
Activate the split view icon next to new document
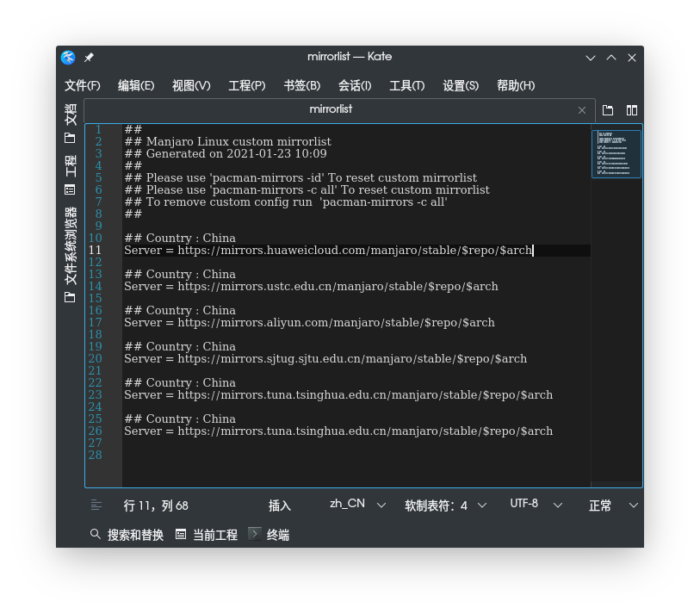(x=632, y=110)
